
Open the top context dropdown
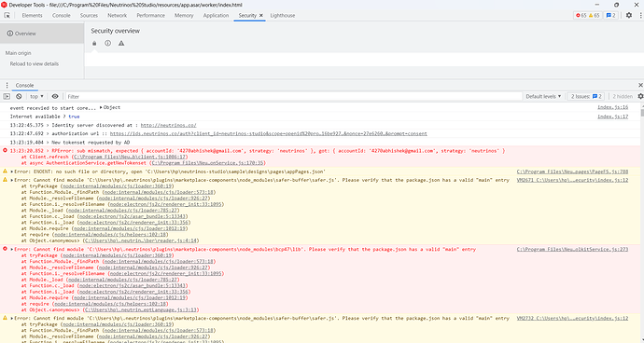pos(36,96)
